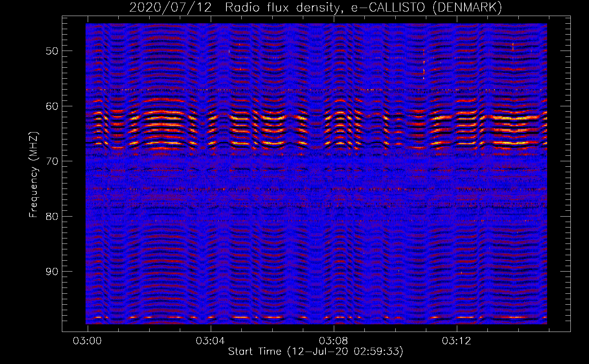This screenshot has width=589, height=364.
Task: Click the Start Time axis label
Action: click(x=316, y=352)
